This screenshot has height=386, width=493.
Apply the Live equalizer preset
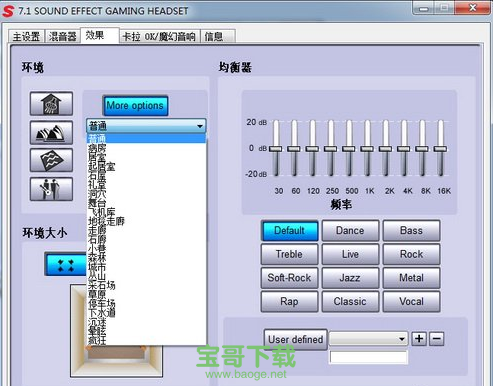pos(350,254)
